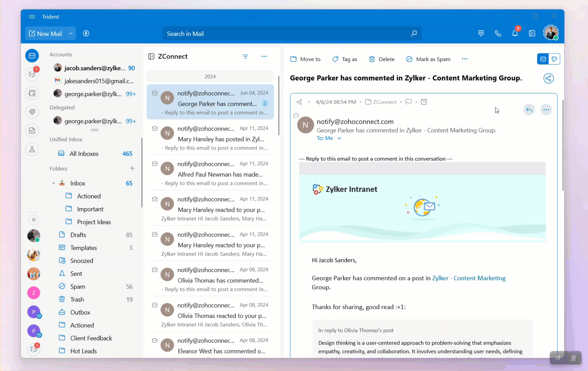
Task: Open the calendar module in left rail
Action: [x=32, y=93]
